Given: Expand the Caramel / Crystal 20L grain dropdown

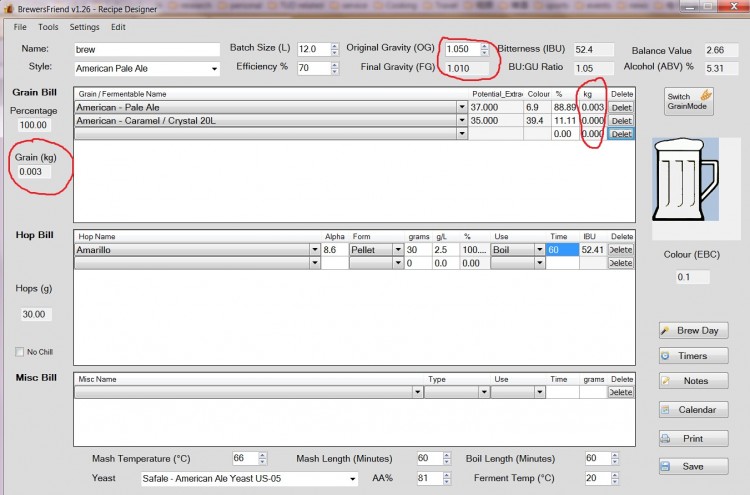Looking at the screenshot, I should coord(462,121).
